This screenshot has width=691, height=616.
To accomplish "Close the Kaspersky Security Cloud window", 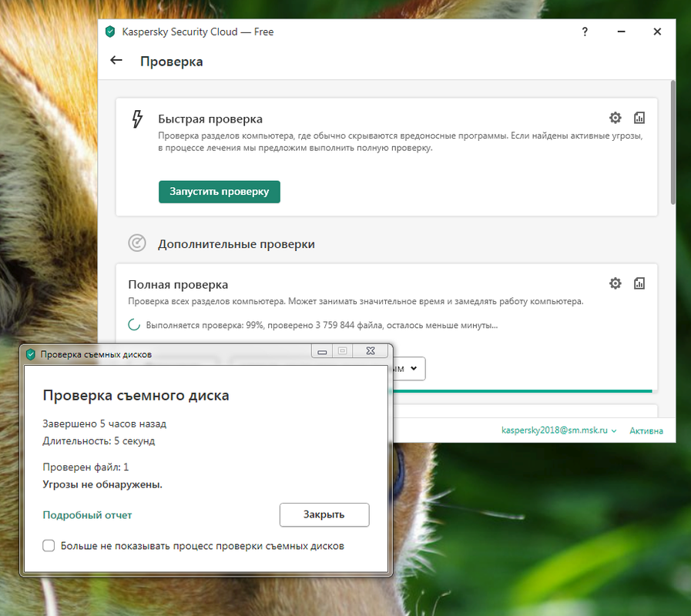I will (657, 32).
